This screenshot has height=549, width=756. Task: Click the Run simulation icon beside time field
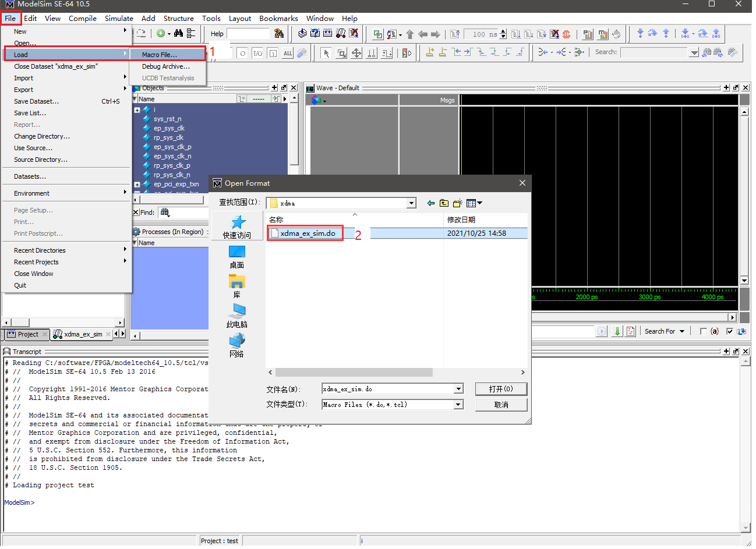[516, 34]
